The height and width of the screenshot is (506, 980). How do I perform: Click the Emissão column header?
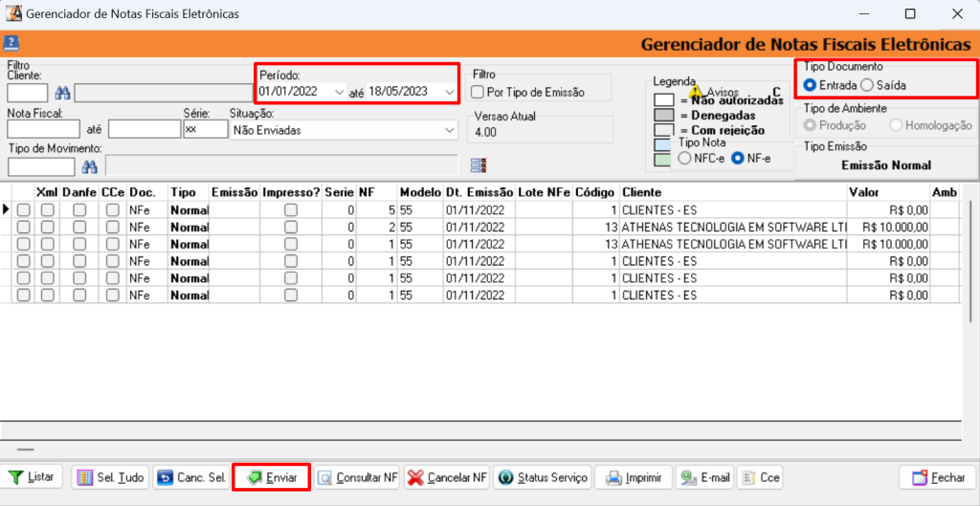point(234,191)
